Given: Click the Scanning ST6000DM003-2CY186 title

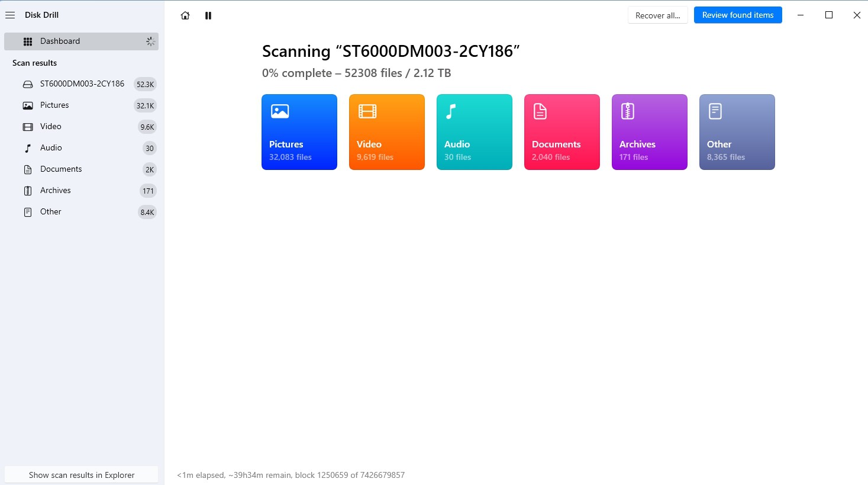Looking at the screenshot, I should tap(391, 52).
